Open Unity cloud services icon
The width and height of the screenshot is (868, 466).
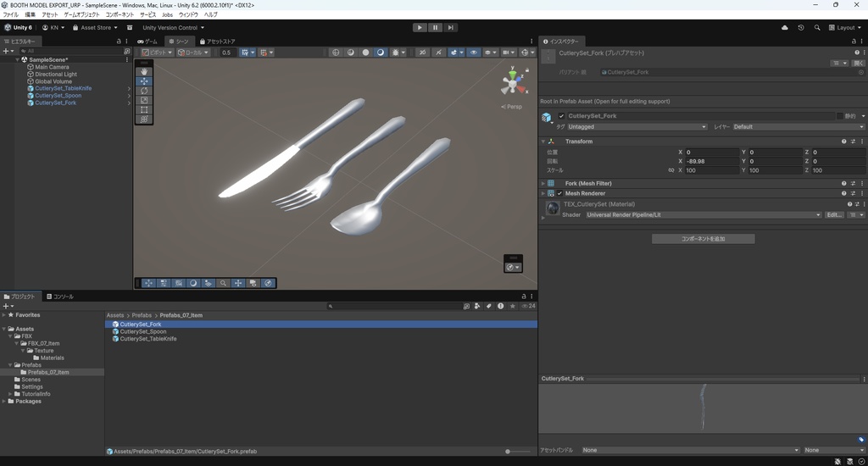[x=784, y=28]
